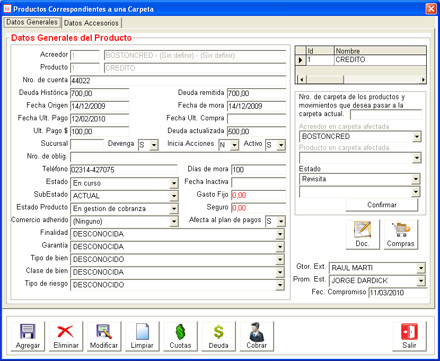Open Producto en carpeta afectada dropdown

416,158
